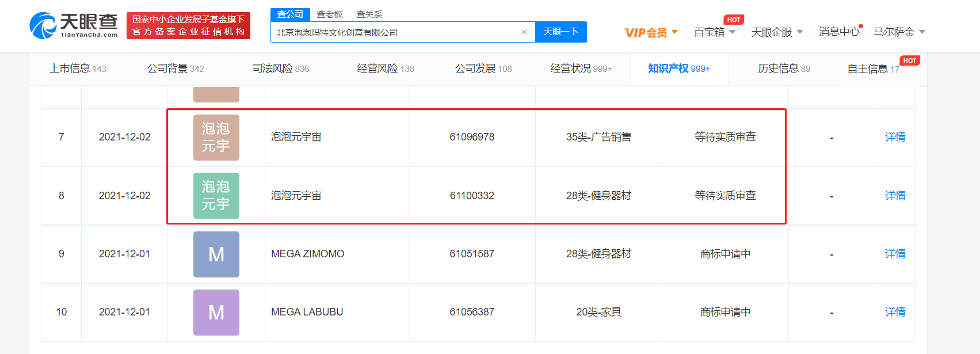This screenshot has height=354, width=980.
Task: Click 等待实质审查 status in row 7
Action: click(x=725, y=137)
